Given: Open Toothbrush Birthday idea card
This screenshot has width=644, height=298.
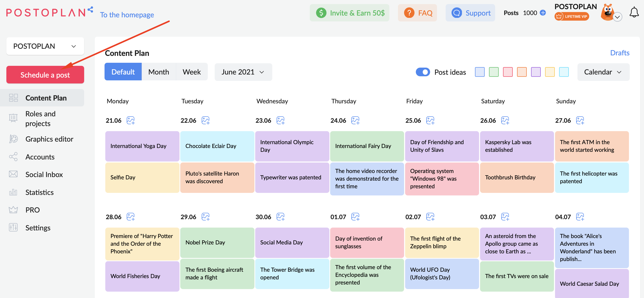Looking at the screenshot, I should pos(517,178).
